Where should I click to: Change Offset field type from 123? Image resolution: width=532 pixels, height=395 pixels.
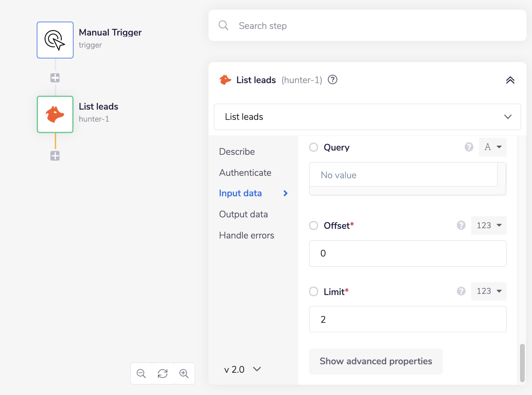coord(489,225)
